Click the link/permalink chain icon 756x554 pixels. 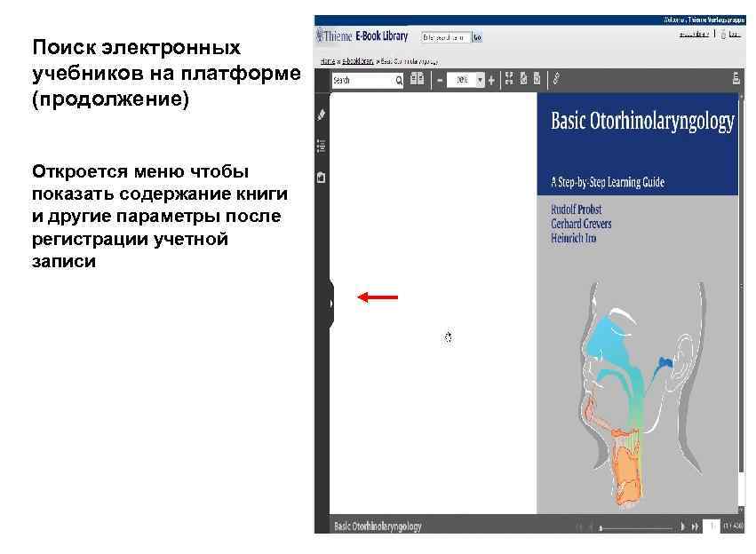coord(556,79)
